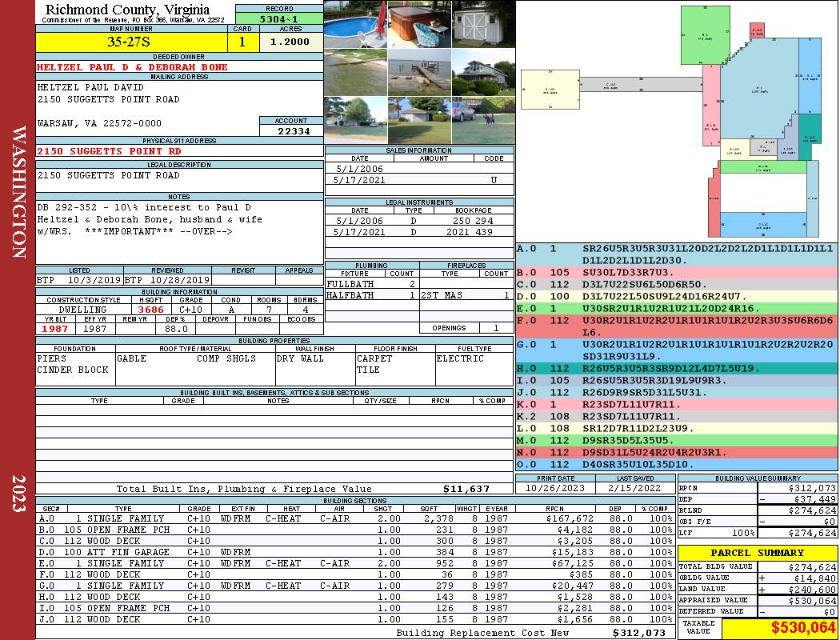This screenshot has height=640, width=840.
Task: Click the 2023 year label on sidebar
Action: pos(18,494)
